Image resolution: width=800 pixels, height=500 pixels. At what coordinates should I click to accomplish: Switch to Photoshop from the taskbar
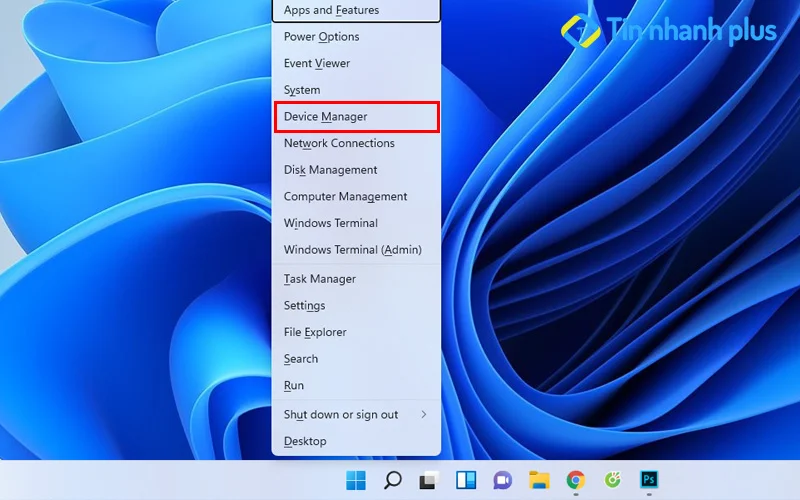pos(649,481)
